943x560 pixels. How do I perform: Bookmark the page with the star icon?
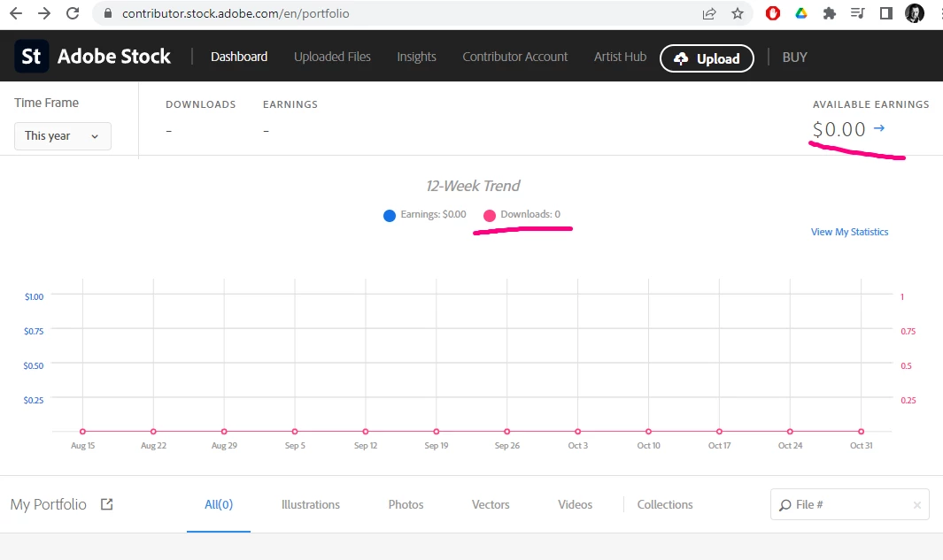738,13
